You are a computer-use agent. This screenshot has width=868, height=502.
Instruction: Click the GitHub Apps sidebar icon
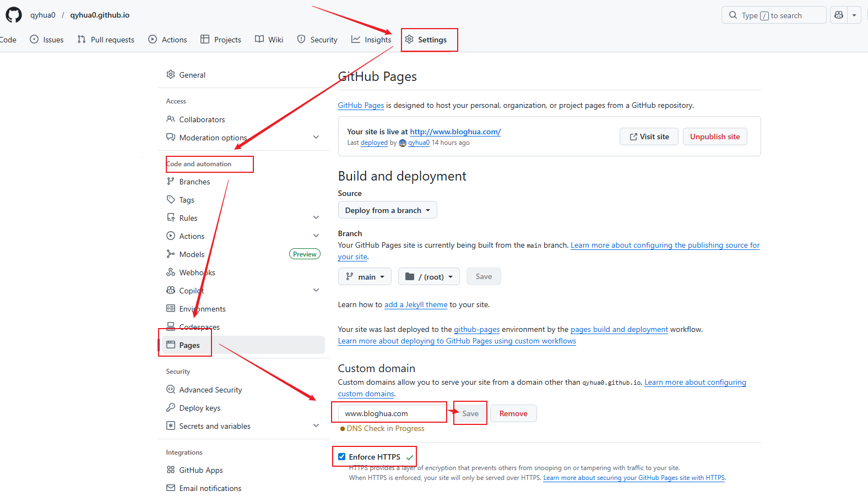[x=171, y=470]
